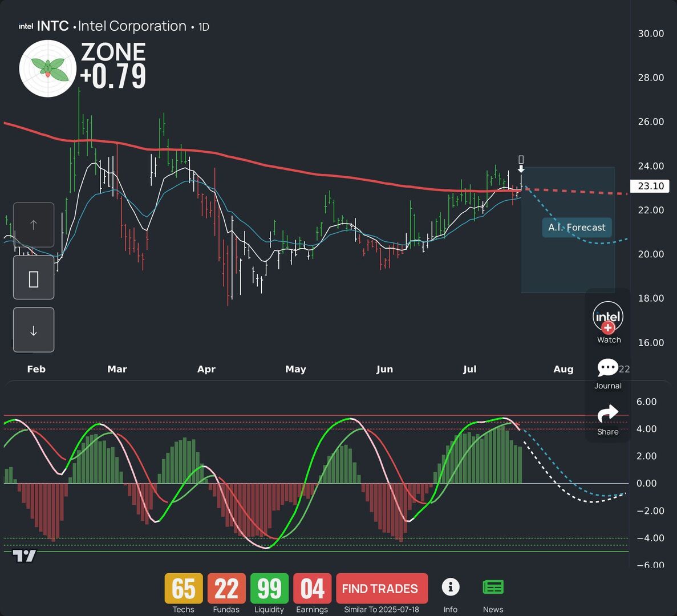Click the white down arrow marker on chart

pyautogui.click(x=521, y=169)
